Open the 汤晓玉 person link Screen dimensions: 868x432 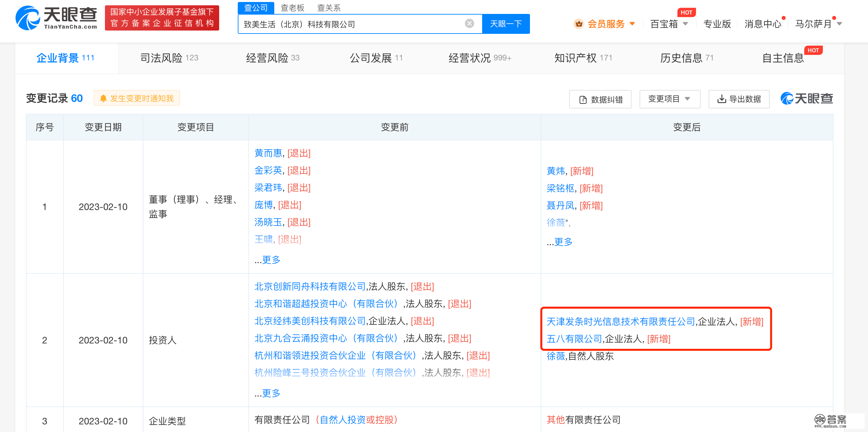[x=268, y=222]
